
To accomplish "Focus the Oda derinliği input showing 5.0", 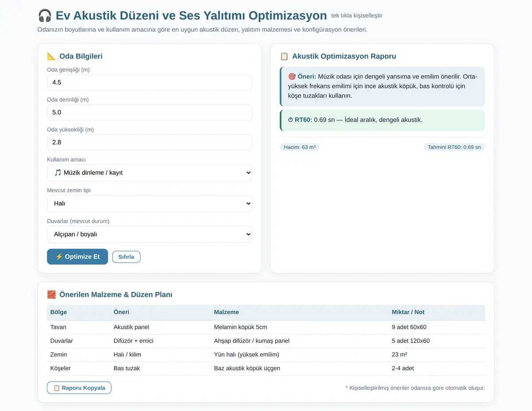I will [x=149, y=112].
